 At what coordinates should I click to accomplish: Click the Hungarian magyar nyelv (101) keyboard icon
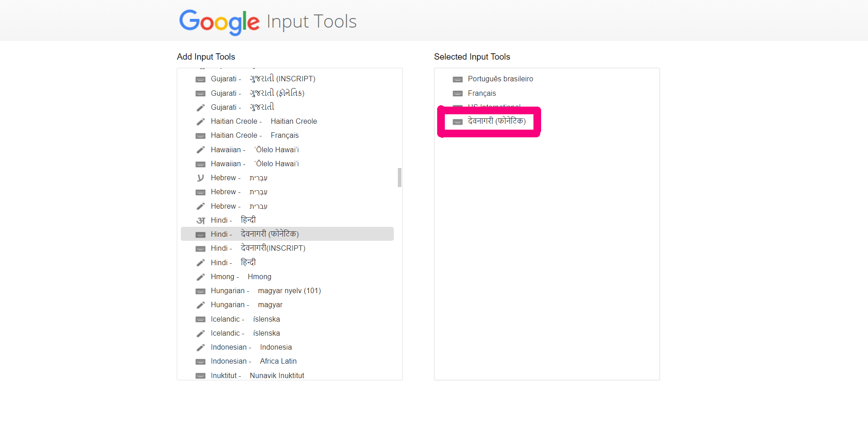200,291
